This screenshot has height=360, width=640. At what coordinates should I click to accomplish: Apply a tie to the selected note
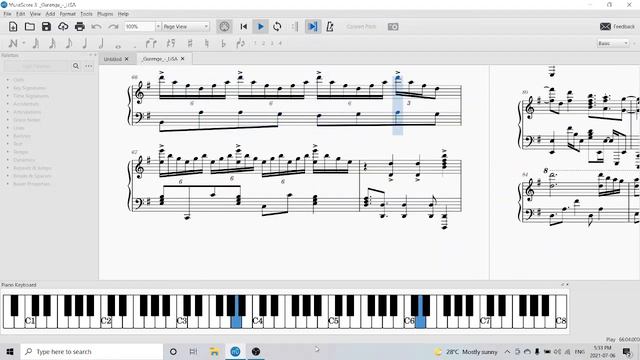pos(151,43)
